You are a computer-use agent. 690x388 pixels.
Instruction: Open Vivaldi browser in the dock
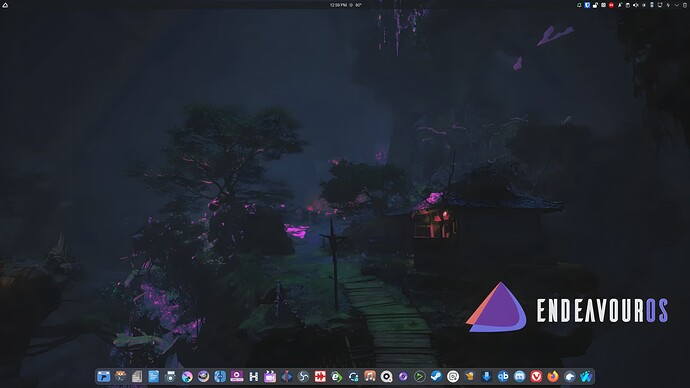pyautogui.click(x=536, y=377)
